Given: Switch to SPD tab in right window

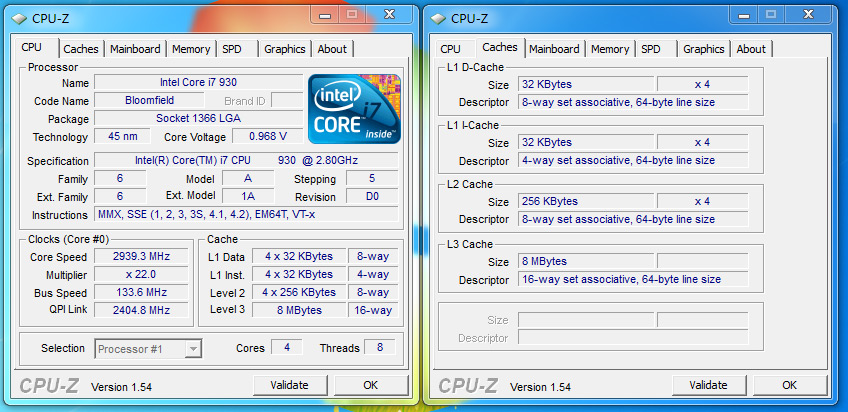Looking at the screenshot, I should tap(651, 49).
